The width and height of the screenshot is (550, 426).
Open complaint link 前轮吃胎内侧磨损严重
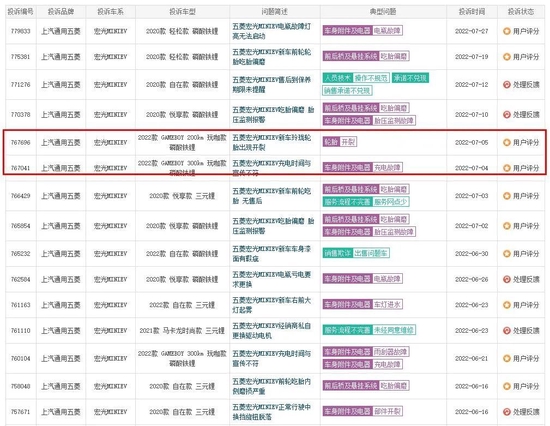pos(271,386)
